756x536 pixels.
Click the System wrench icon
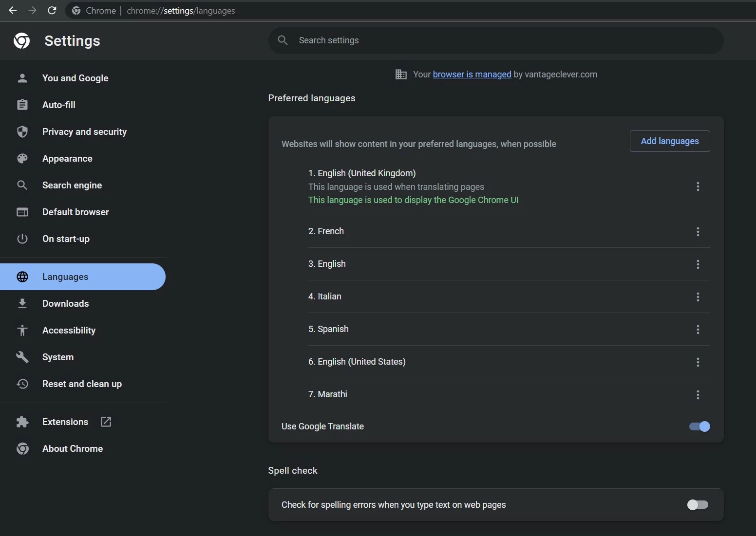click(x=22, y=357)
